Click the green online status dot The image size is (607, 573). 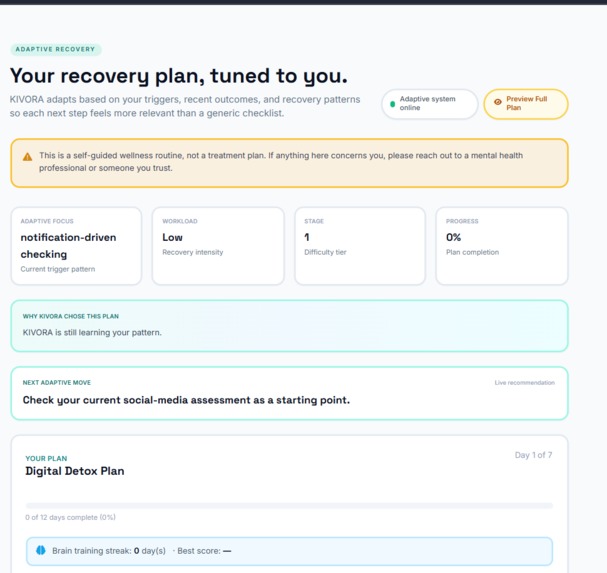tap(393, 104)
